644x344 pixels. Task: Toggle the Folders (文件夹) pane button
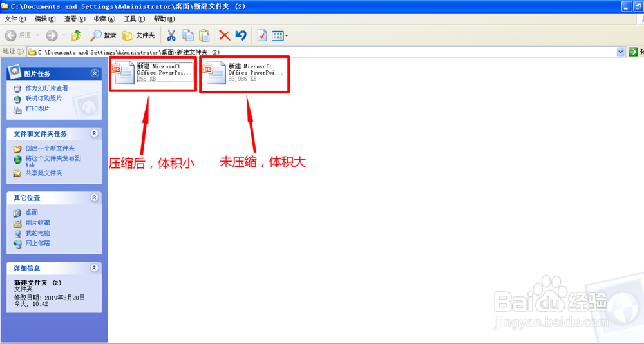(139, 35)
